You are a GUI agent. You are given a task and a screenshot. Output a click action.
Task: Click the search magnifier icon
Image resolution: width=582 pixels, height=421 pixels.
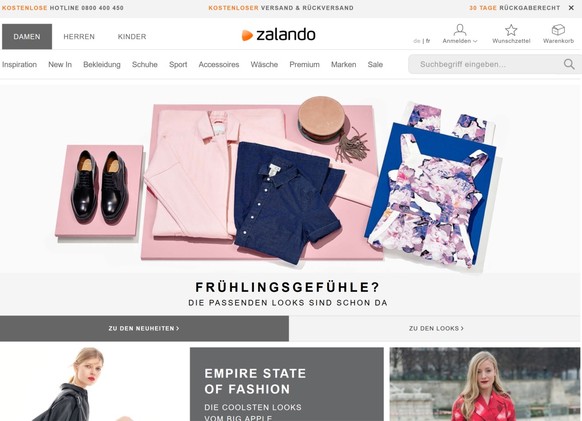pyautogui.click(x=569, y=64)
